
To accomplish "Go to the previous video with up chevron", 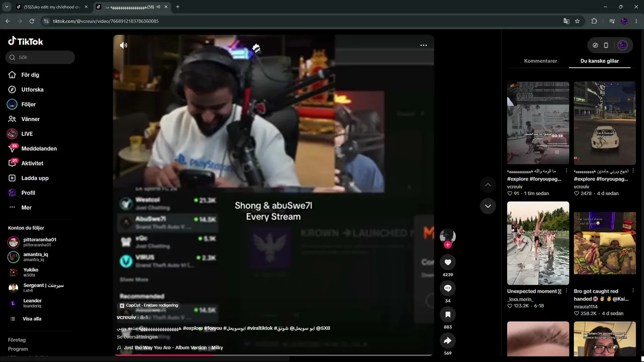I will point(488,185).
